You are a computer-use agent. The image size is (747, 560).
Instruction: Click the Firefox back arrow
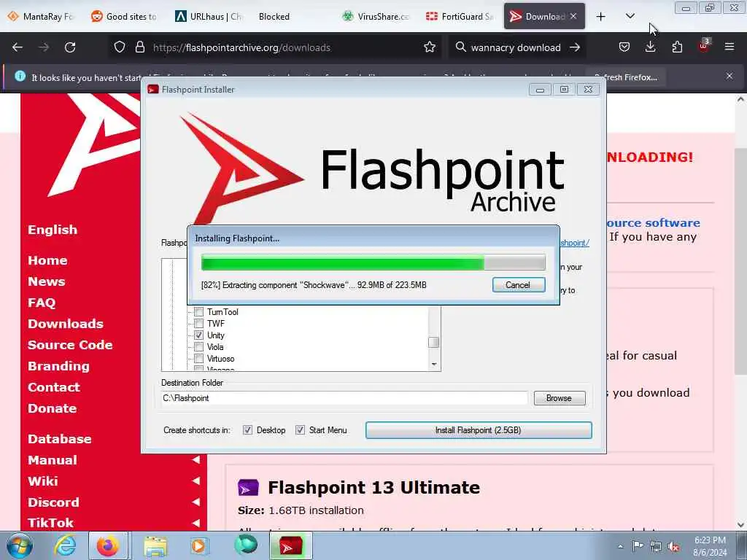(x=18, y=47)
